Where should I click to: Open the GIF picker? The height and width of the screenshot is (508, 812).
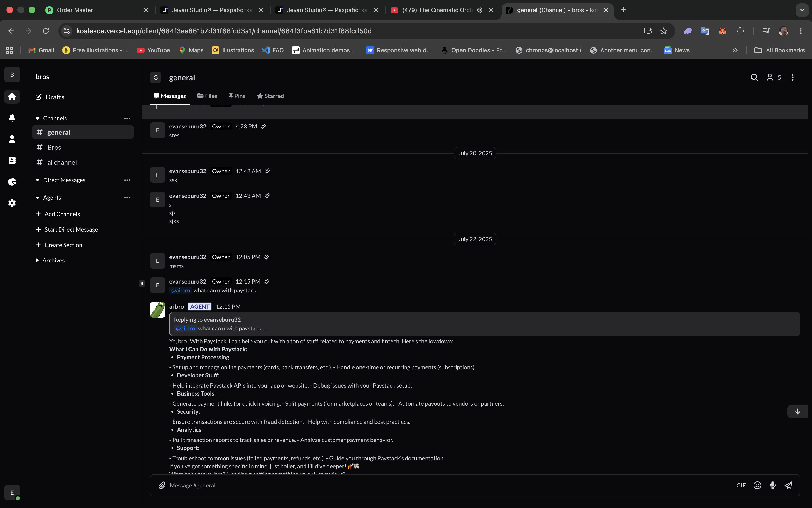tap(741, 485)
